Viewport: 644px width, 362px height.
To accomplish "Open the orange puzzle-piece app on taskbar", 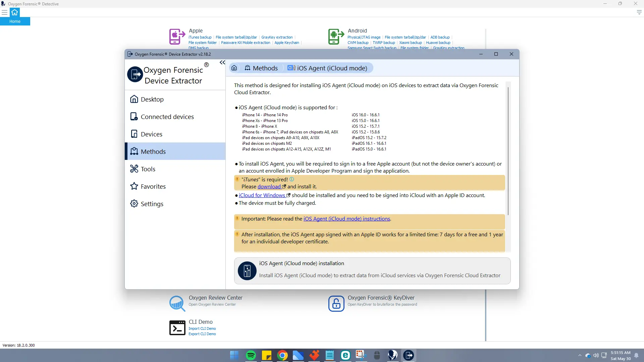I will [314, 355].
